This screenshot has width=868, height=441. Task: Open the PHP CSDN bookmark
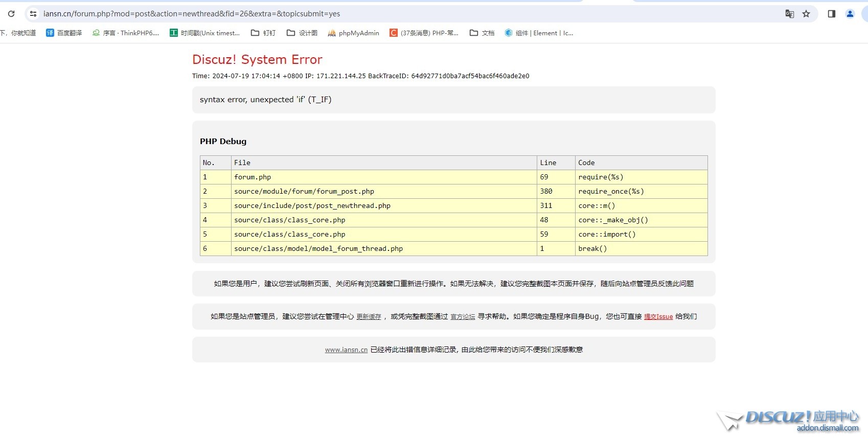click(424, 33)
